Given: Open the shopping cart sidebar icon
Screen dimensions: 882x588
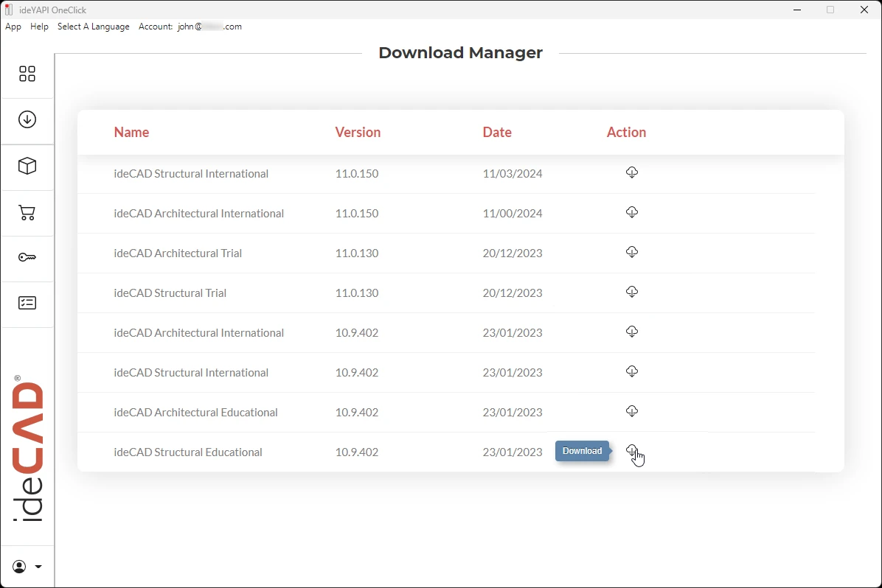Looking at the screenshot, I should 27,214.
